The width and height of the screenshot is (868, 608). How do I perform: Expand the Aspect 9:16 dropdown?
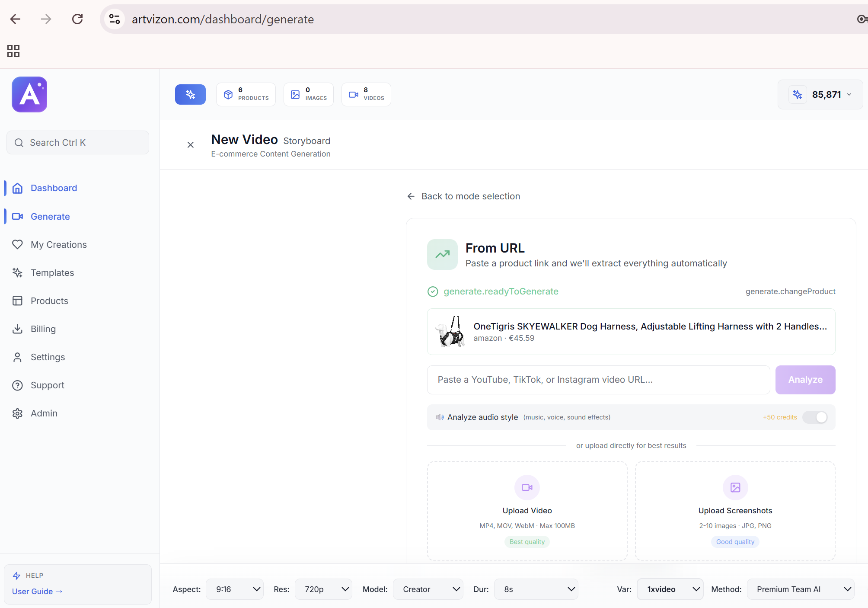click(235, 589)
